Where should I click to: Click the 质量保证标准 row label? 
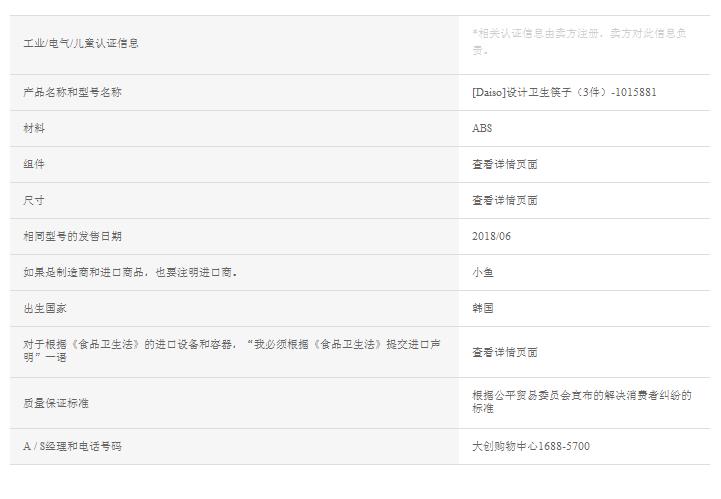tap(56, 403)
